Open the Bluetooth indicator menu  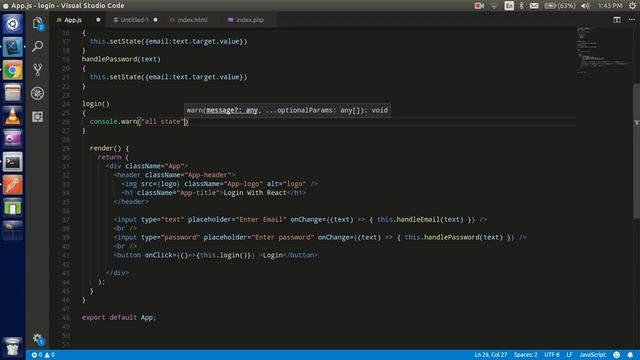[x=521, y=6]
